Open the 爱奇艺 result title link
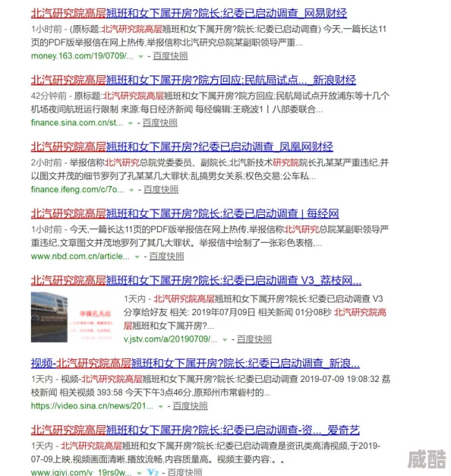The width and height of the screenshot is (451, 476). coord(195,430)
